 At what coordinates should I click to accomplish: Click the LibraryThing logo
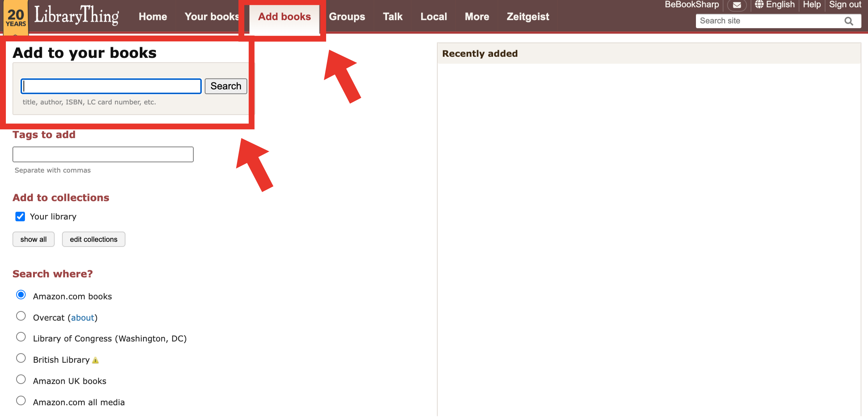(x=76, y=16)
